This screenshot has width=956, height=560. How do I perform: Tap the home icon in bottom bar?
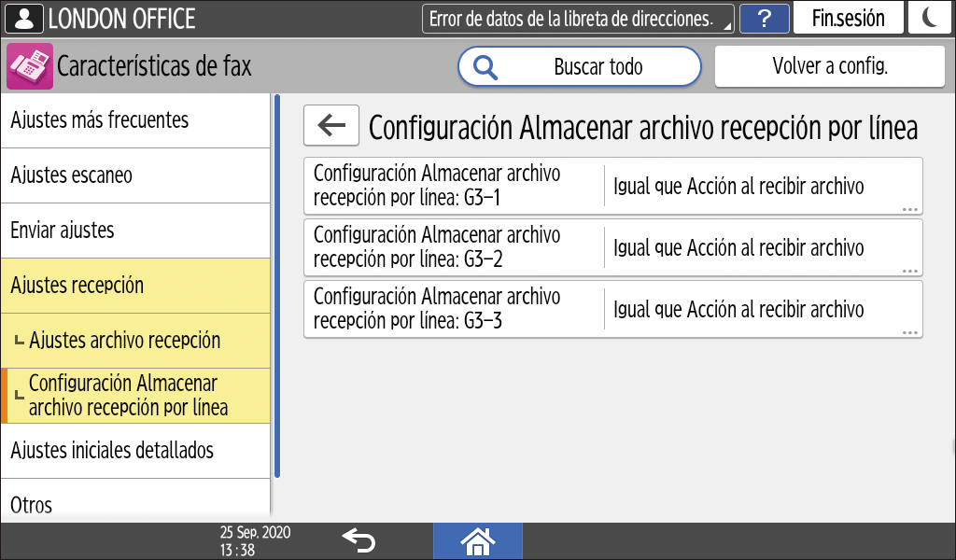pyautogui.click(x=477, y=540)
